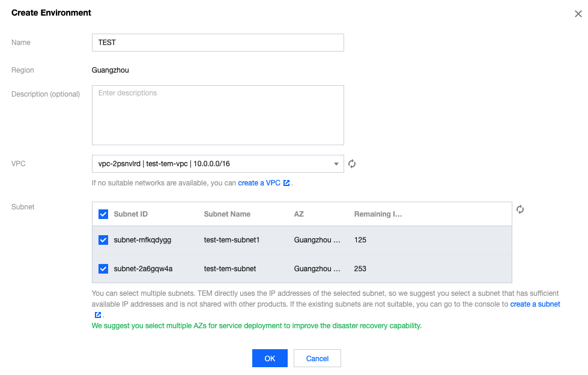This screenshot has width=588, height=375.
Task: Open the create a VPC link
Action: [x=259, y=183]
